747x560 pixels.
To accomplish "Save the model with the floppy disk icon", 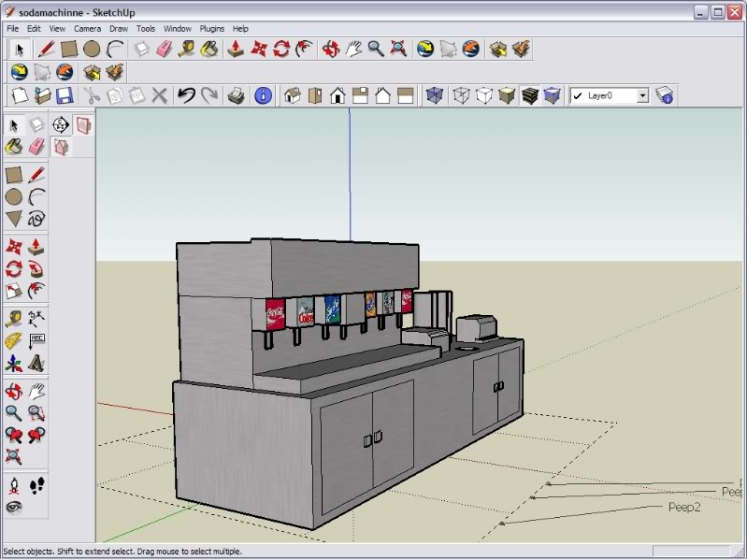I will point(65,95).
